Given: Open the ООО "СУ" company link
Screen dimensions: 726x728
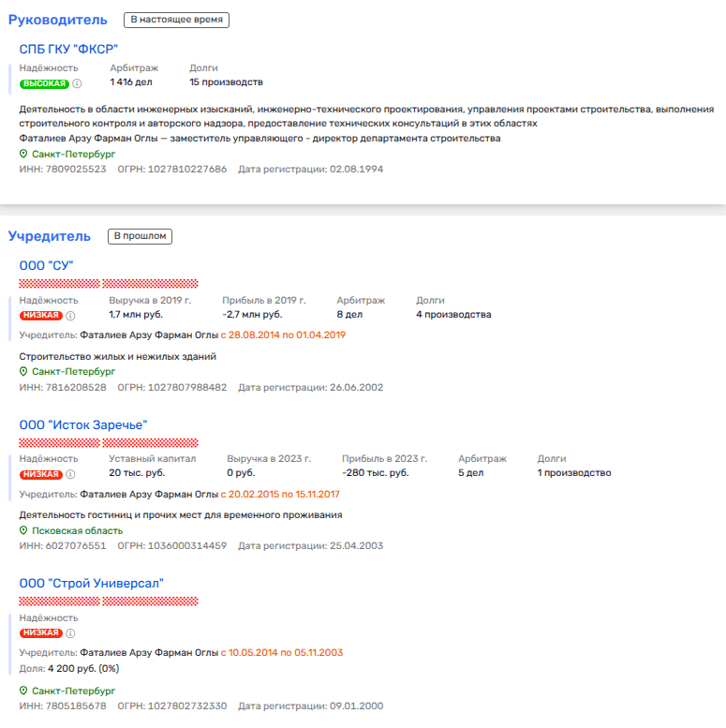Looking at the screenshot, I should (46, 266).
